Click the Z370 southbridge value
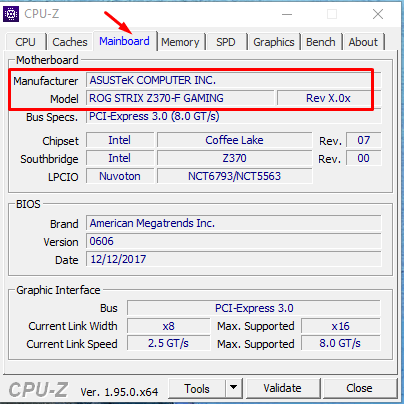 click(234, 158)
